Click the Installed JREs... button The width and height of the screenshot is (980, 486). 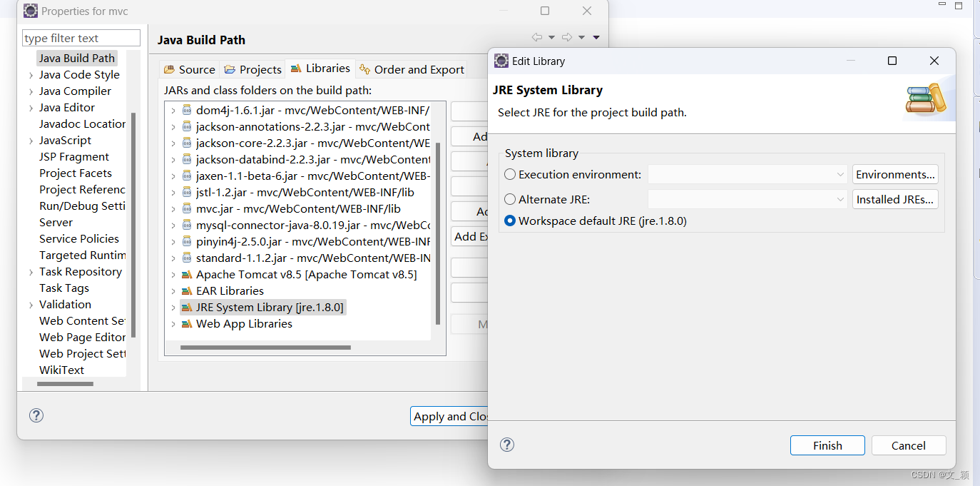click(x=895, y=199)
